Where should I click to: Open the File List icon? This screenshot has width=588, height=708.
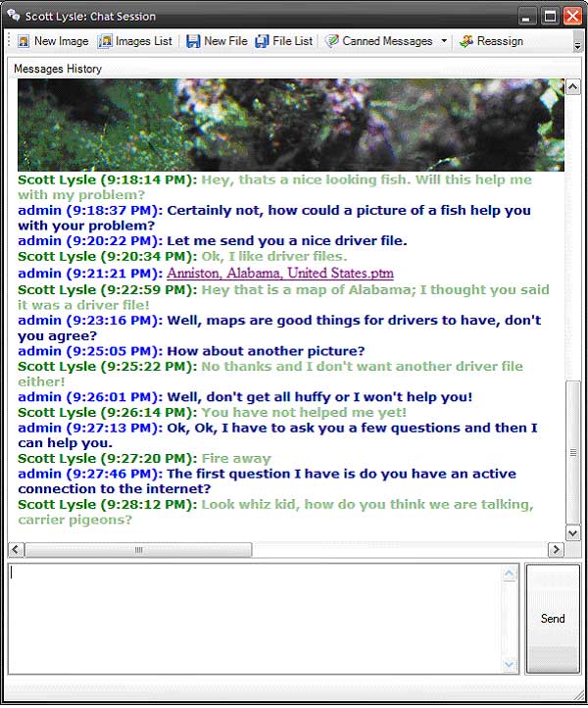click(262, 41)
